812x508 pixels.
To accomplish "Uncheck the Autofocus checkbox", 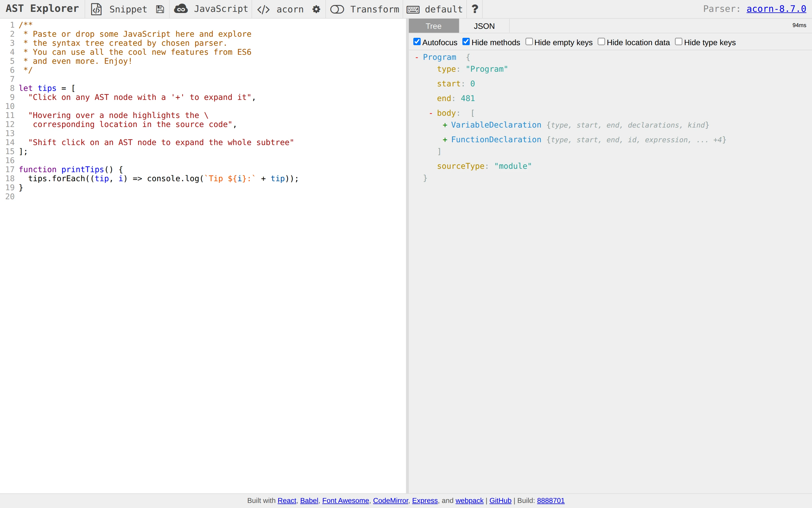I will (x=417, y=41).
